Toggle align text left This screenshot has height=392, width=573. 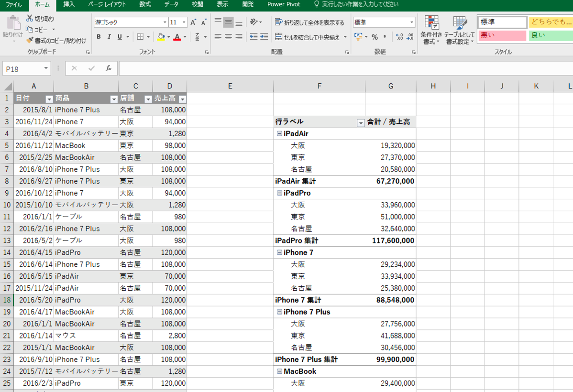(x=218, y=37)
